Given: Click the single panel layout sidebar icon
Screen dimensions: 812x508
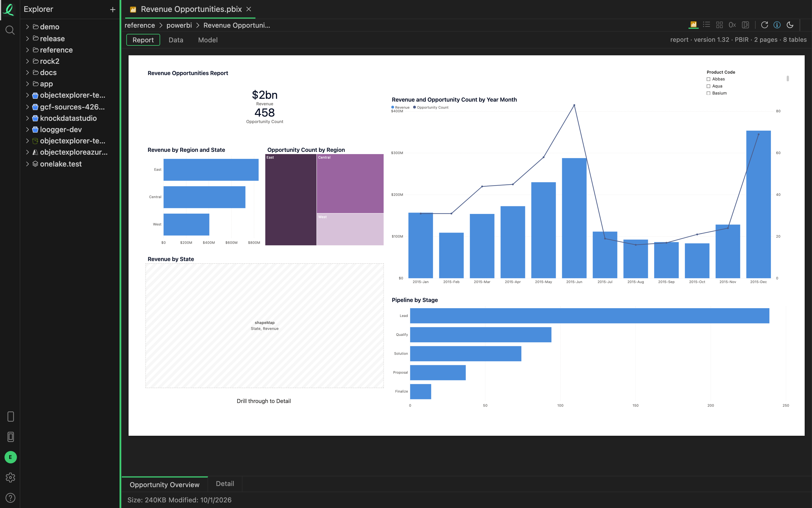Looking at the screenshot, I should tap(10, 417).
